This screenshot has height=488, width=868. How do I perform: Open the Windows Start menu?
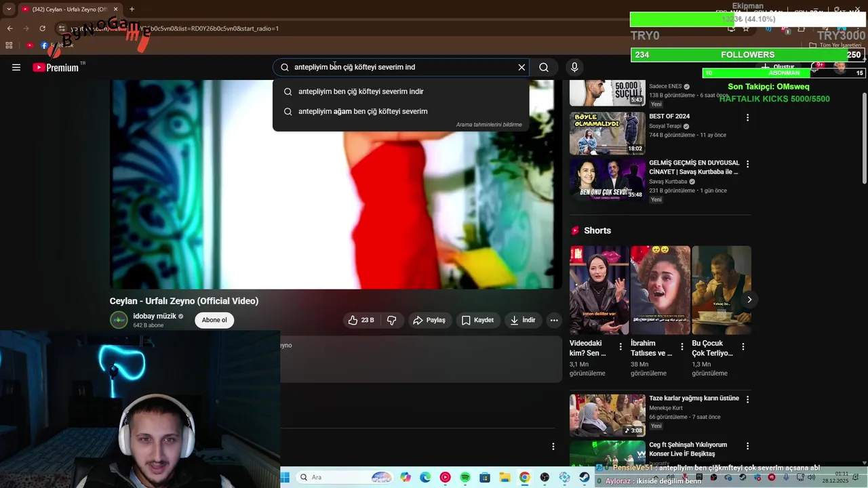click(285, 477)
